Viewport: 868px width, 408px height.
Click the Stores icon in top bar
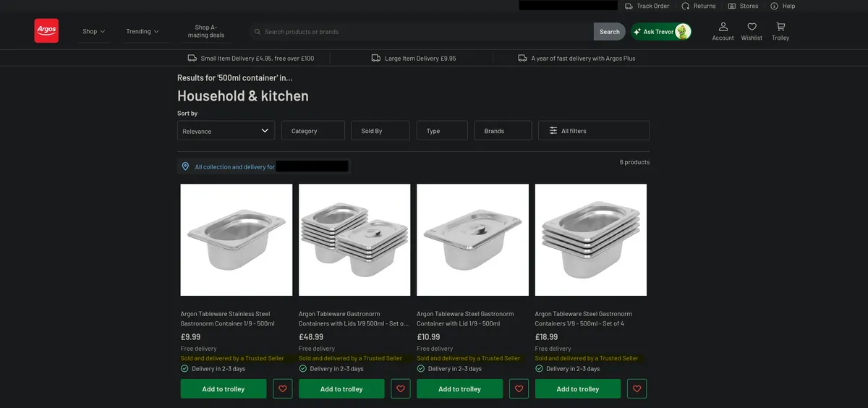pyautogui.click(x=732, y=6)
